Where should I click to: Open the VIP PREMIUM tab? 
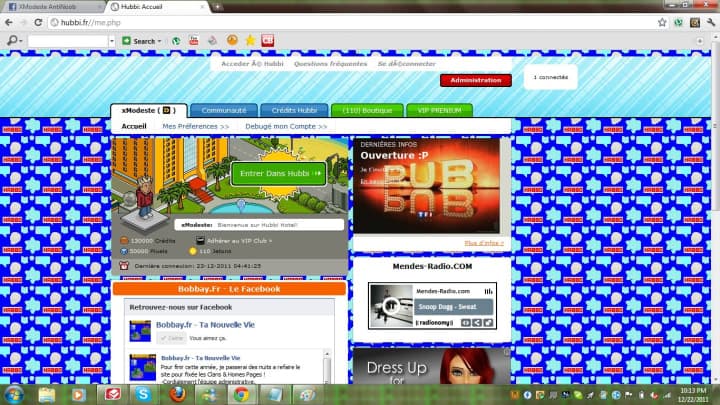pos(439,111)
